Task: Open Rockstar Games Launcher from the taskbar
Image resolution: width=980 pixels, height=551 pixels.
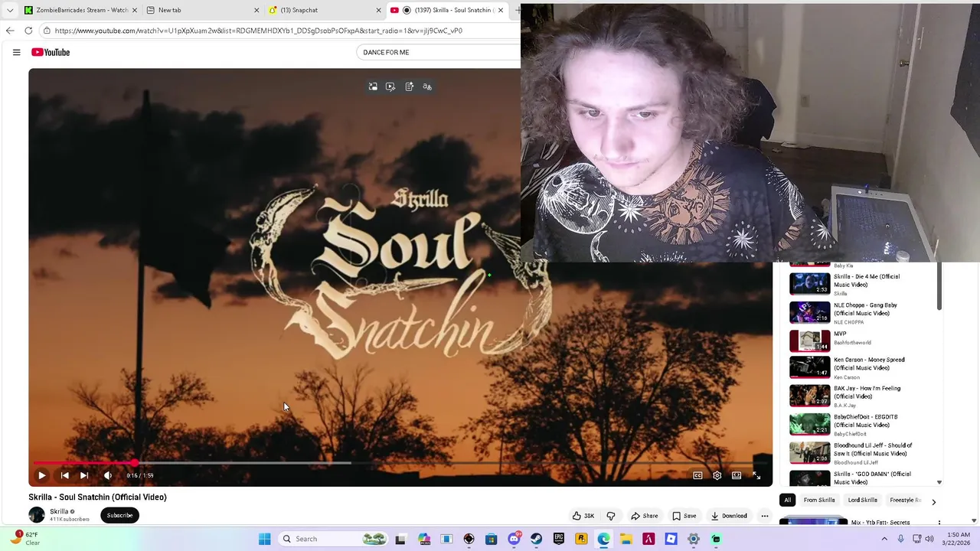Action: tap(581, 539)
